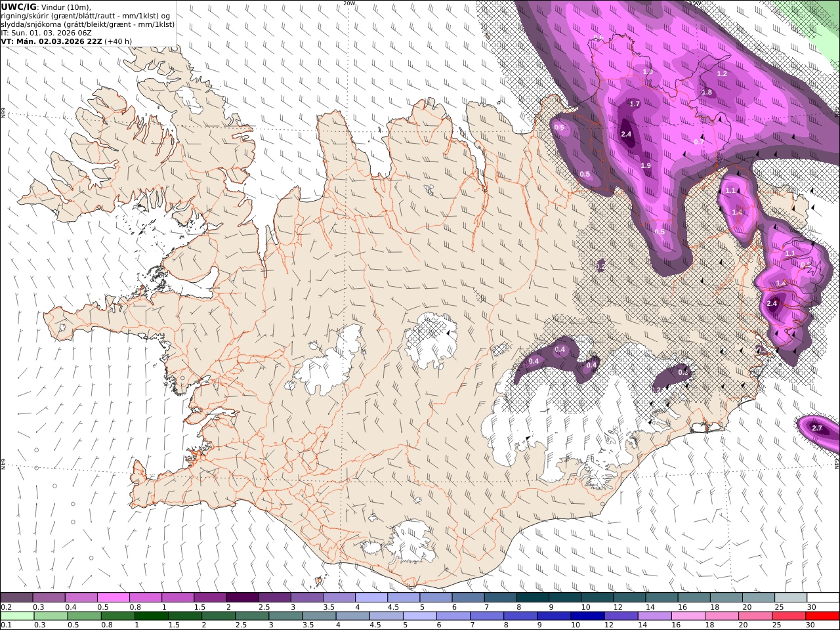
Task: Click the '1.9' snowfall value on the map
Action: tap(646, 166)
